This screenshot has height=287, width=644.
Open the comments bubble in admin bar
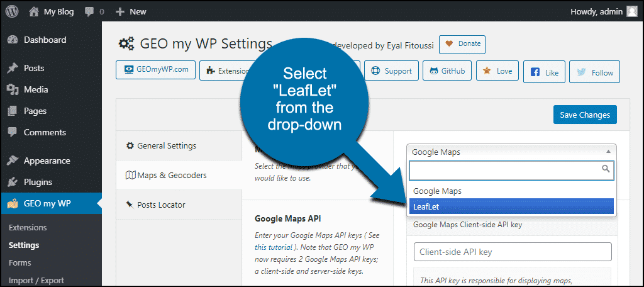point(94,12)
